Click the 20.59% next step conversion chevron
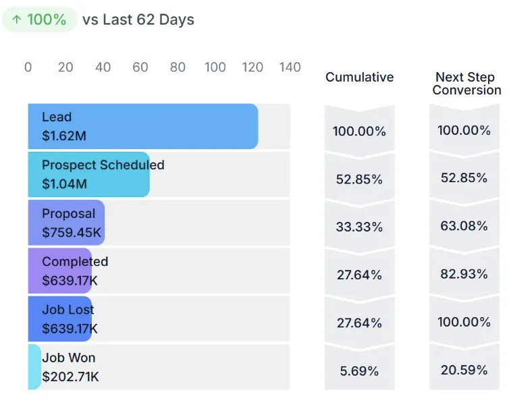The image size is (532, 417). point(464,370)
